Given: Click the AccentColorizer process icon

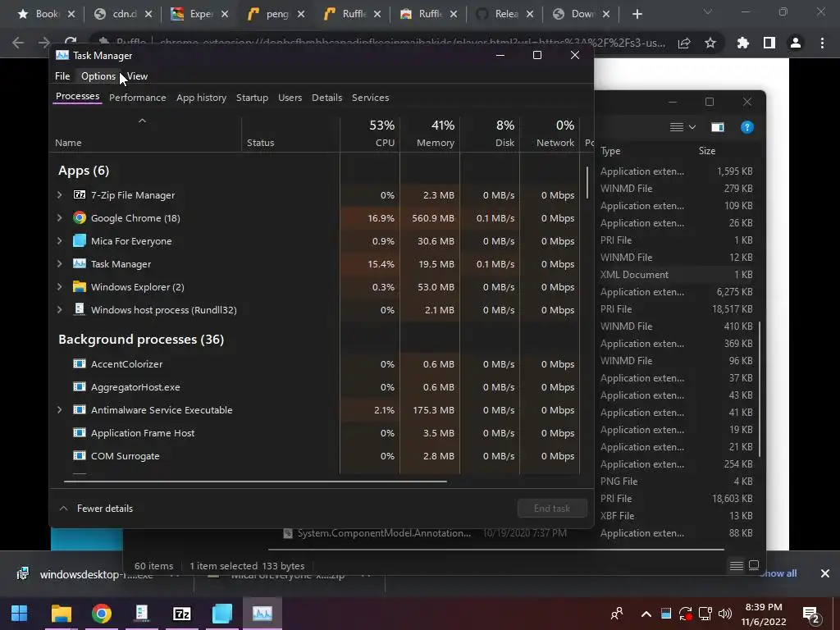Looking at the screenshot, I should [80, 363].
